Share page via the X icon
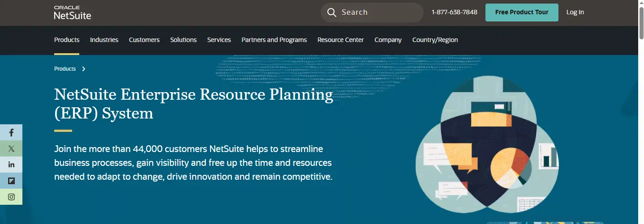The height and width of the screenshot is (224, 644). coord(11,148)
